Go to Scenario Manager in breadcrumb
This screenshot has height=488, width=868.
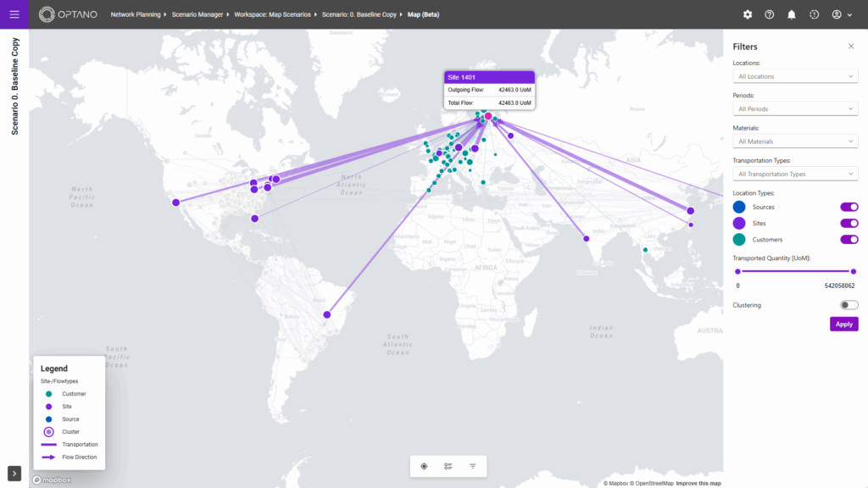[x=199, y=14]
